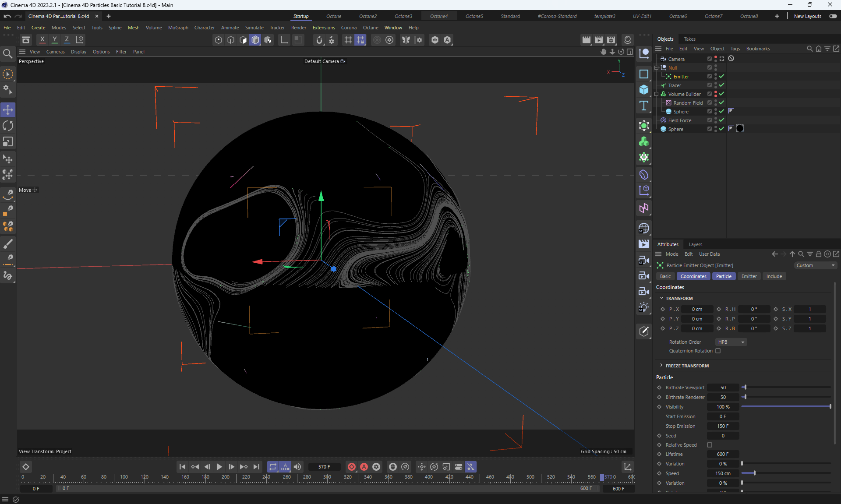Toggle the sound playback speaker icon
The image size is (841, 504).
[x=297, y=467]
